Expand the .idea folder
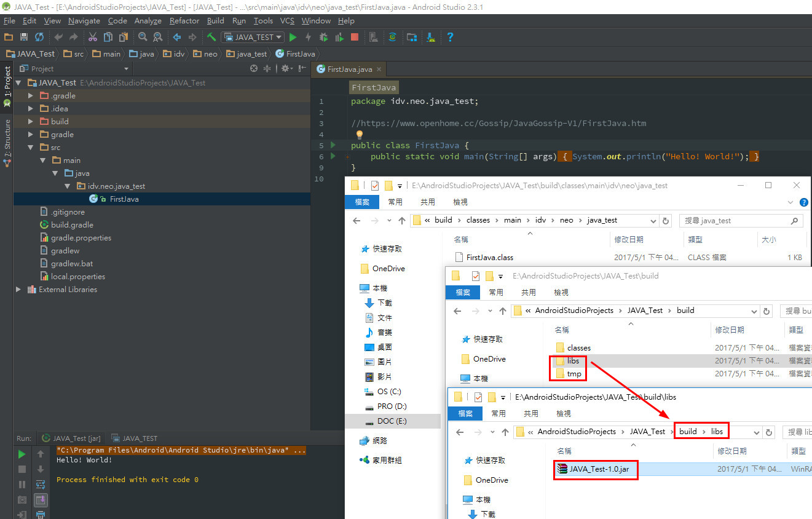This screenshot has height=519, width=812. pyautogui.click(x=31, y=109)
